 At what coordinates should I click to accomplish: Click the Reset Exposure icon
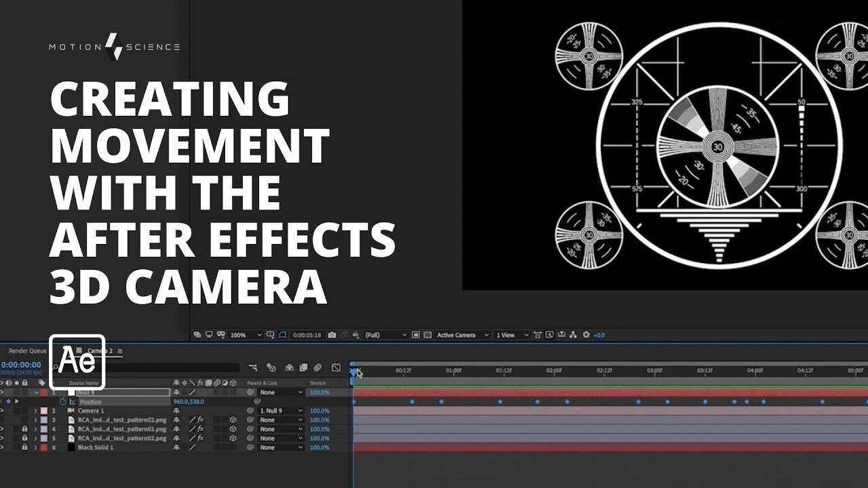point(586,335)
